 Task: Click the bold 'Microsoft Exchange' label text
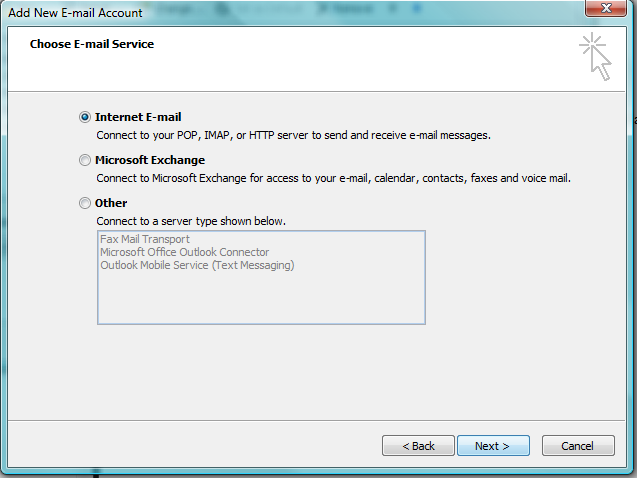click(150, 160)
